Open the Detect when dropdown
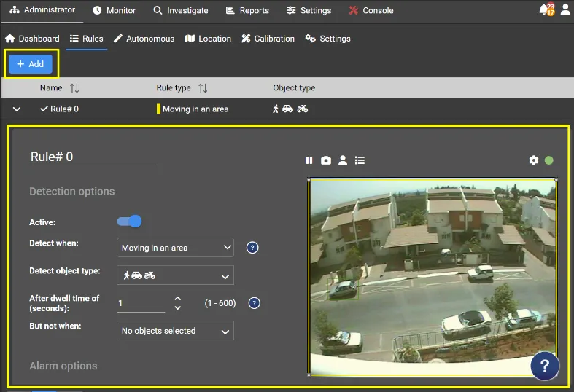This screenshot has height=392, width=574. (175, 248)
